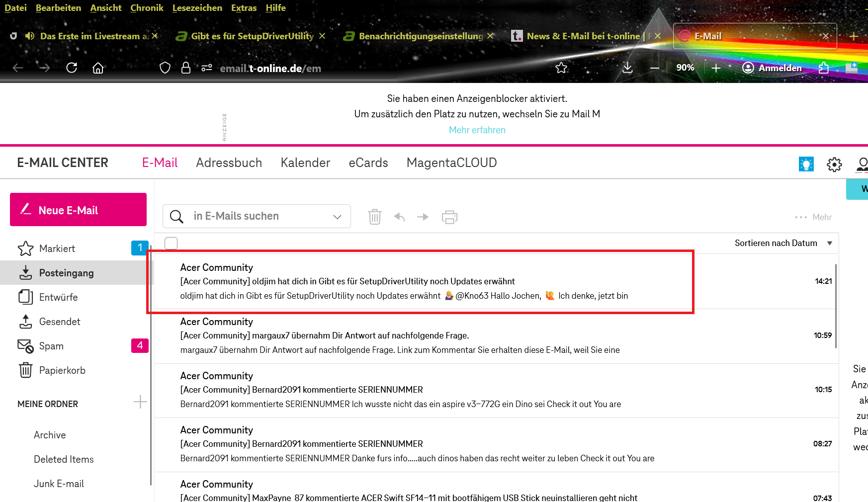Viewport: 868px width, 502px height.
Task: Delete mail with the trash toolbar icon
Action: point(375,217)
